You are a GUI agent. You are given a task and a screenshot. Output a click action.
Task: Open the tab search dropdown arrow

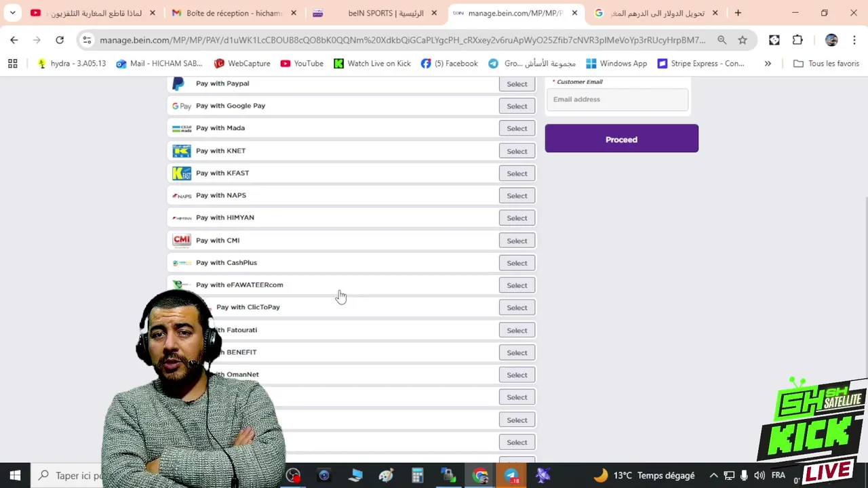12,13
